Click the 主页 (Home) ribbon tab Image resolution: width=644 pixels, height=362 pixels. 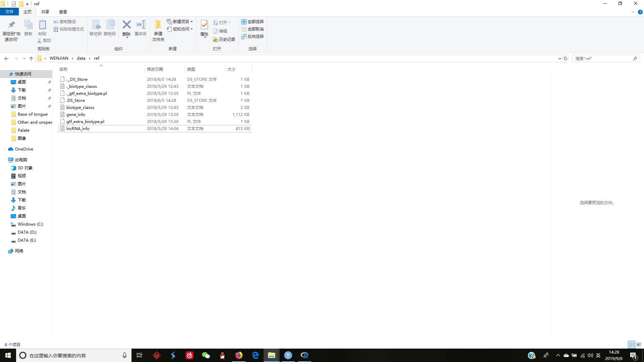coord(28,12)
